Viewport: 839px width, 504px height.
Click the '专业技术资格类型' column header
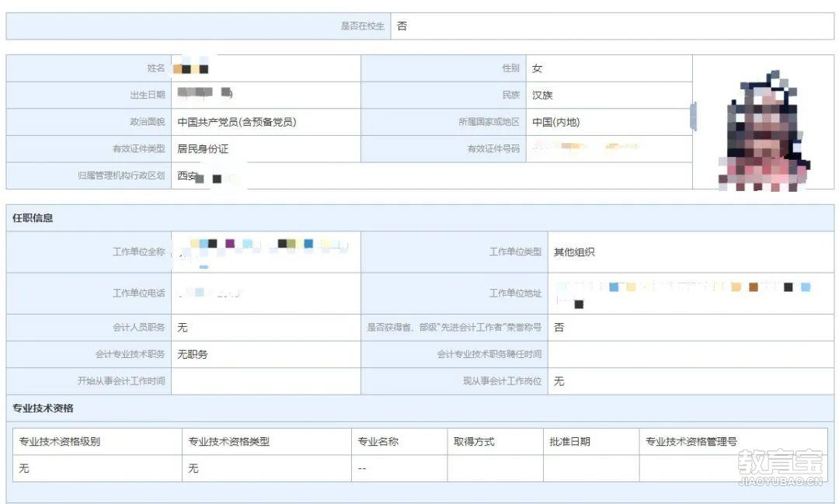[x=229, y=441]
